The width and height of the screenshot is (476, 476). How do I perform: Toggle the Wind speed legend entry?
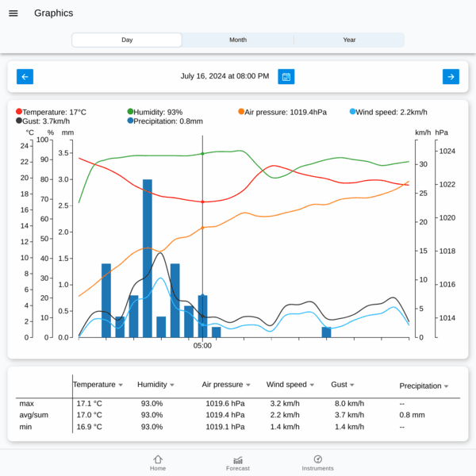[388, 112]
